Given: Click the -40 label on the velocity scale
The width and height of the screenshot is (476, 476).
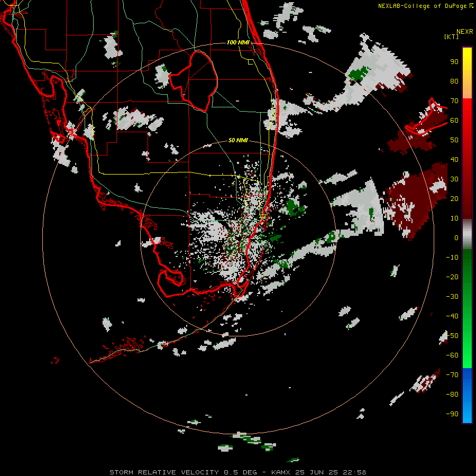Looking at the screenshot, I should tap(452, 316).
